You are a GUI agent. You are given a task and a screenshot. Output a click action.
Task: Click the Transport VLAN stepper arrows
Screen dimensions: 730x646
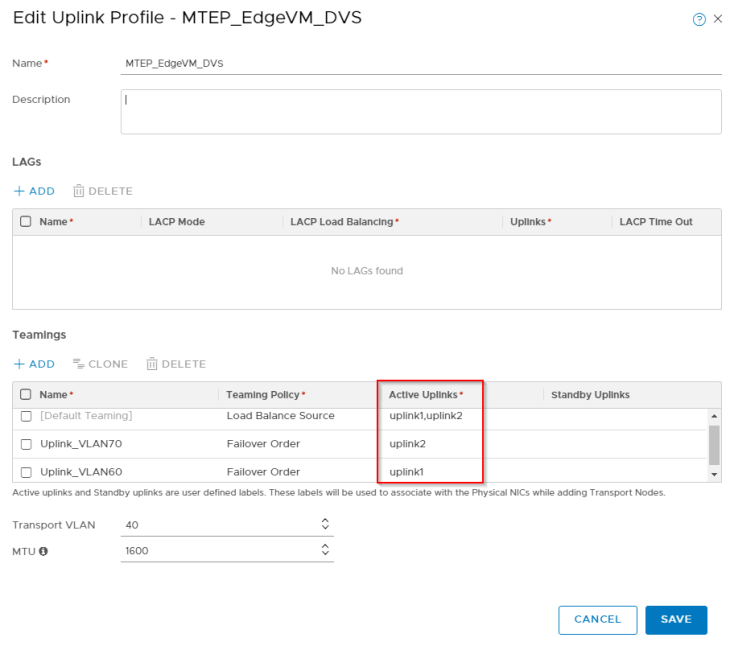(325, 524)
